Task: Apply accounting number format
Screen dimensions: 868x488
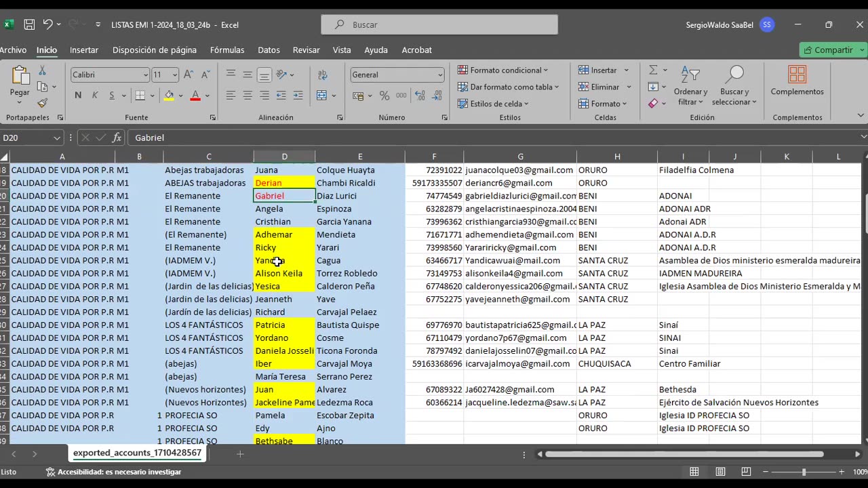Action: [358, 96]
